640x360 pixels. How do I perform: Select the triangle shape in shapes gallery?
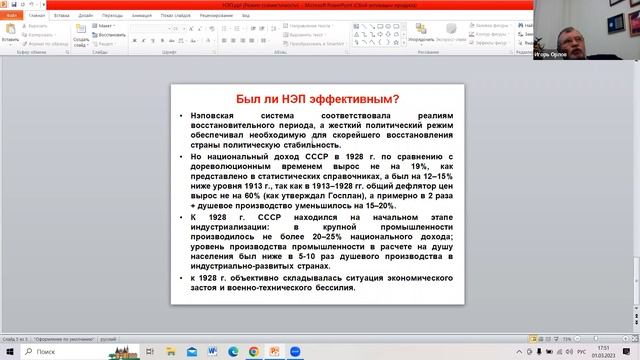pyautogui.click(x=356, y=34)
